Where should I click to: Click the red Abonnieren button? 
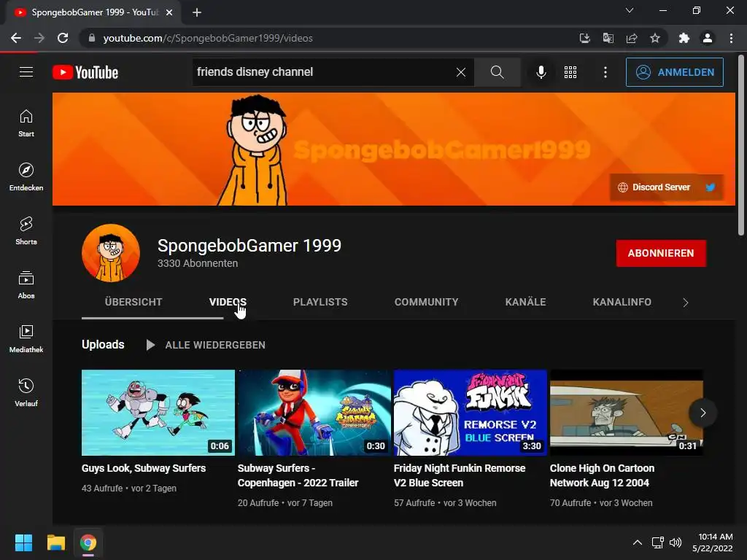(x=661, y=253)
